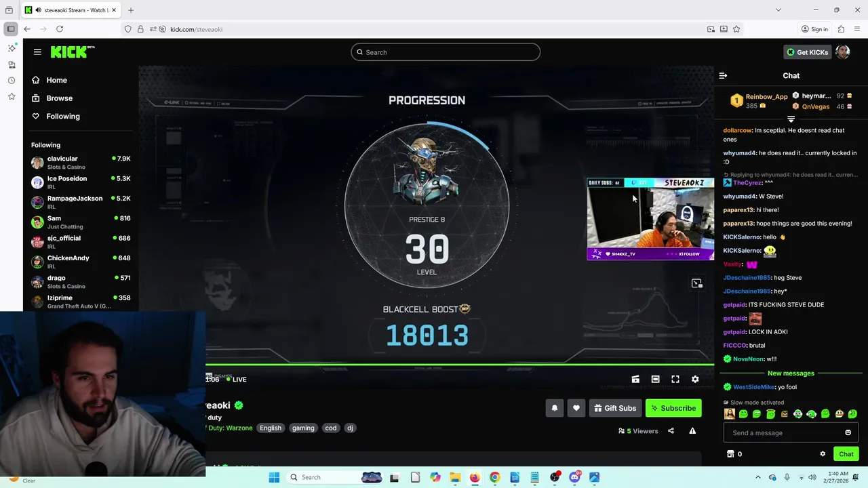Jump to New messages in chat
The height and width of the screenshot is (488, 868).
[x=791, y=373]
